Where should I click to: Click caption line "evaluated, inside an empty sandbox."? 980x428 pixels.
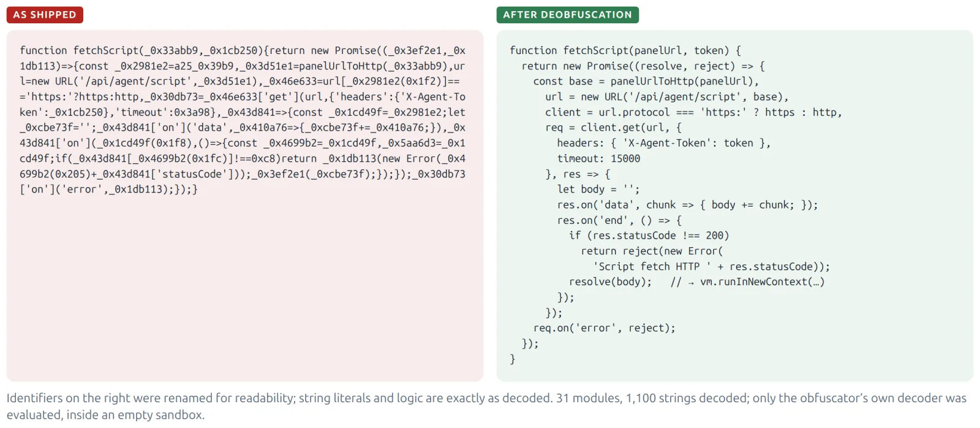(105, 415)
